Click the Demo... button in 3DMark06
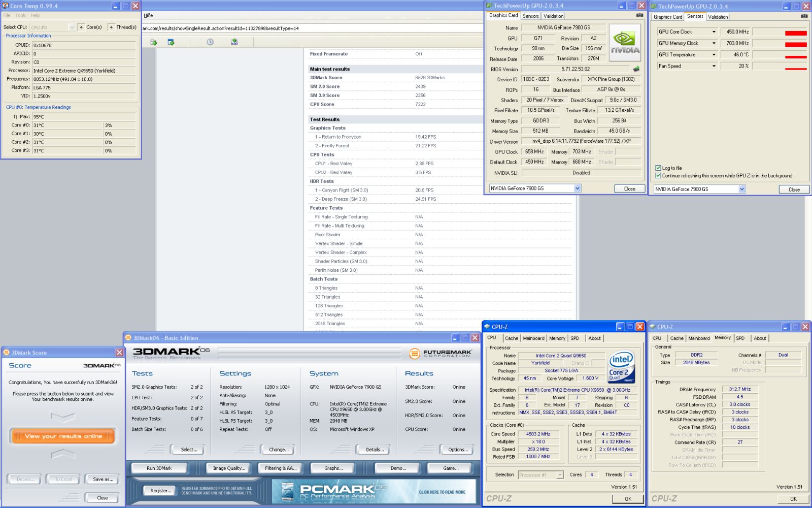This screenshot has width=812, height=508. coord(398,468)
